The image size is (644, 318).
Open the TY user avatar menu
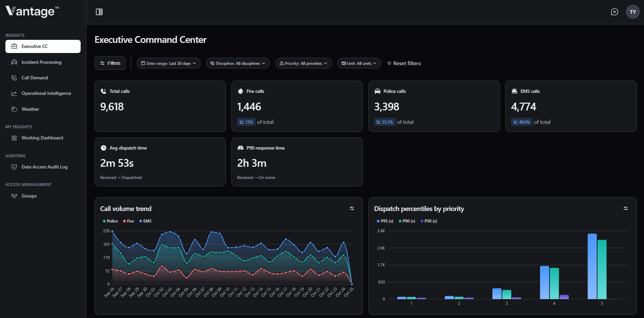point(633,12)
